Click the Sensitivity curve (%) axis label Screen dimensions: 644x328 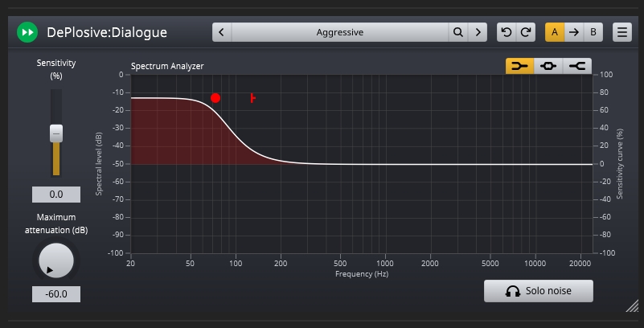point(619,164)
